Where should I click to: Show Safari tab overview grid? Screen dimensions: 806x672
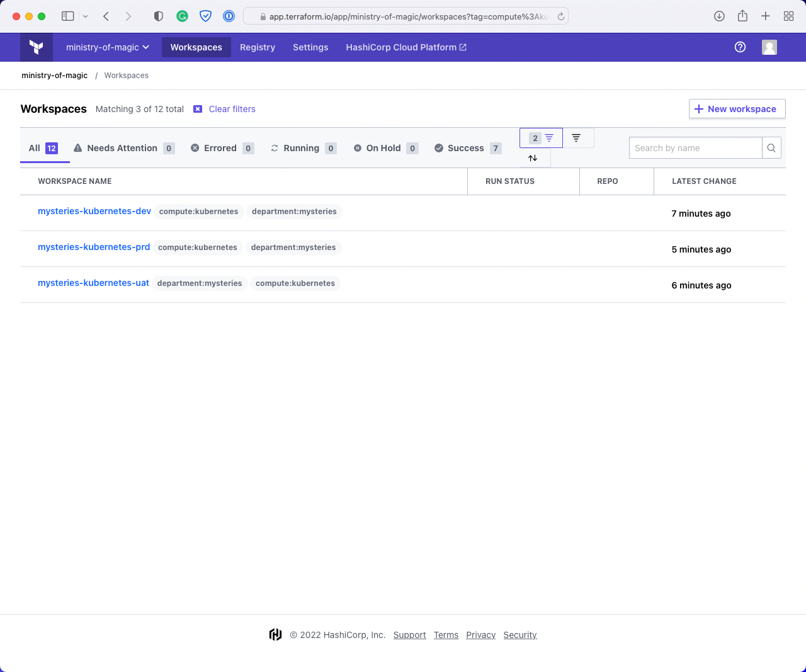788,16
